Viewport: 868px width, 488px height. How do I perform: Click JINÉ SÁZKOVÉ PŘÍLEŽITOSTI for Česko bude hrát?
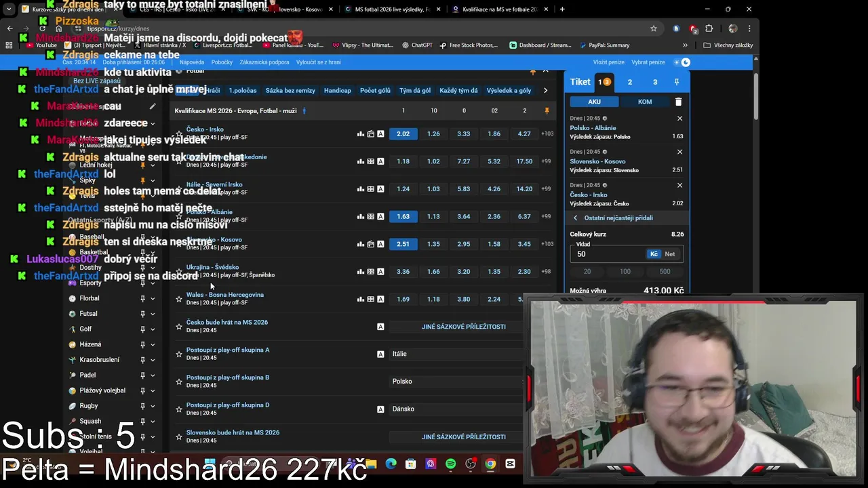click(464, 327)
